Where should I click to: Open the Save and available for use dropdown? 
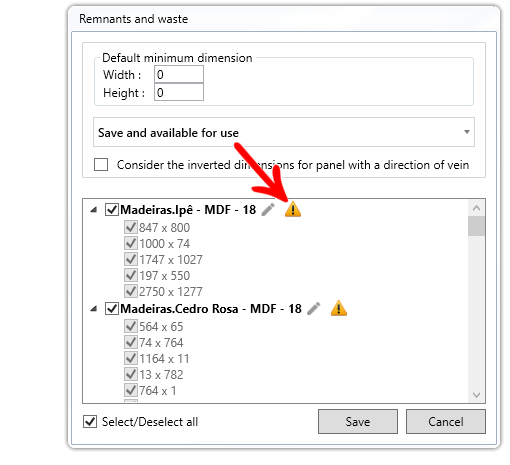284,132
